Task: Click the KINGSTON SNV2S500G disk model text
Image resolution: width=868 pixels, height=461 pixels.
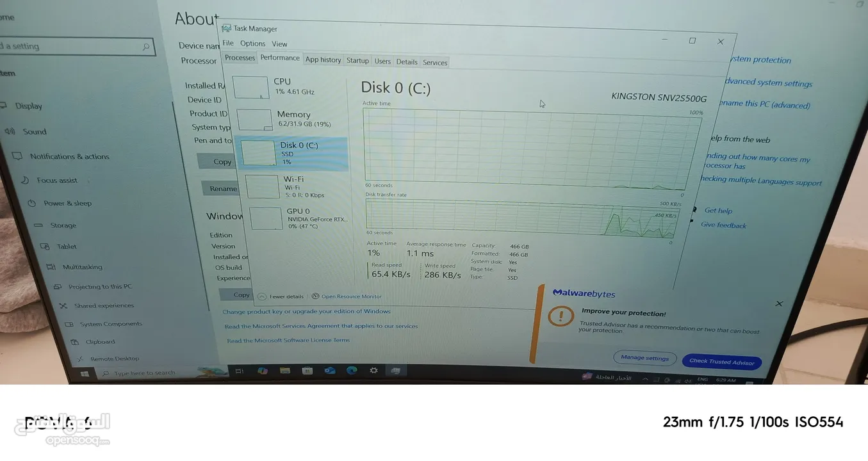Action: 659,97
